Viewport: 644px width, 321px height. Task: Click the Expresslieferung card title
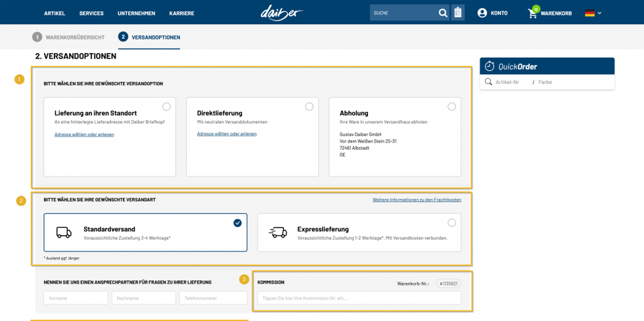(x=323, y=229)
